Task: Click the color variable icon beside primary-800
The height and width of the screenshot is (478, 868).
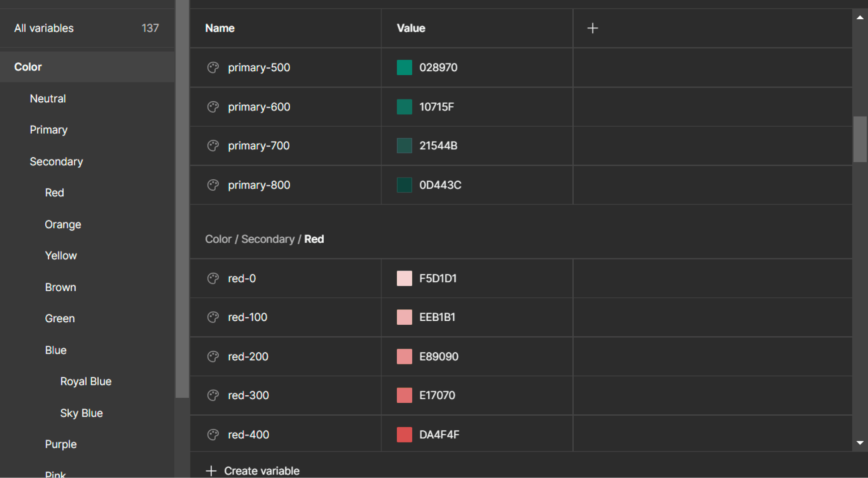Action: click(213, 185)
